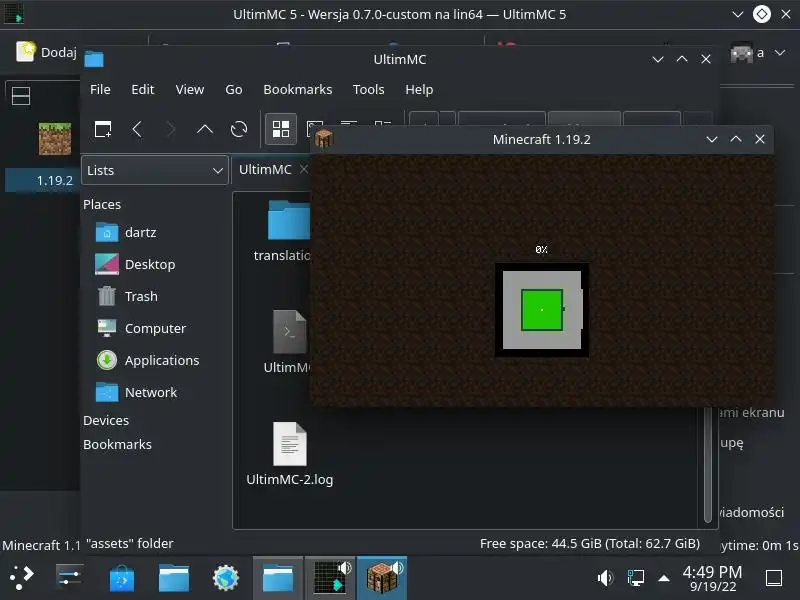This screenshot has width=800, height=600.
Task: Expand hidden system tray icons
Action: pos(664,578)
